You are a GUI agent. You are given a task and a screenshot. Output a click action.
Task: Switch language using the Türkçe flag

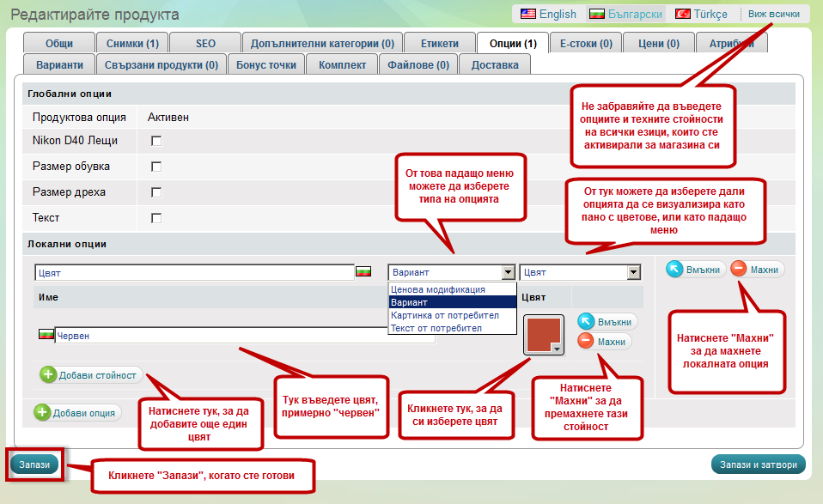[683, 14]
